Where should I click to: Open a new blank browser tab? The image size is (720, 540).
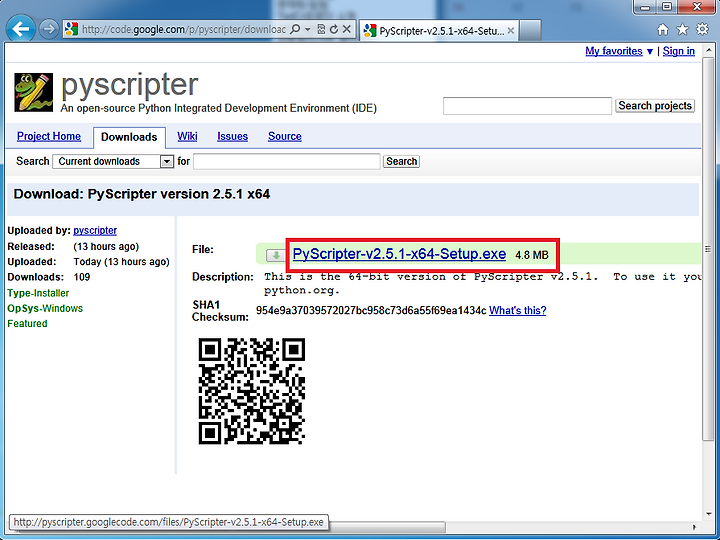pos(530,31)
